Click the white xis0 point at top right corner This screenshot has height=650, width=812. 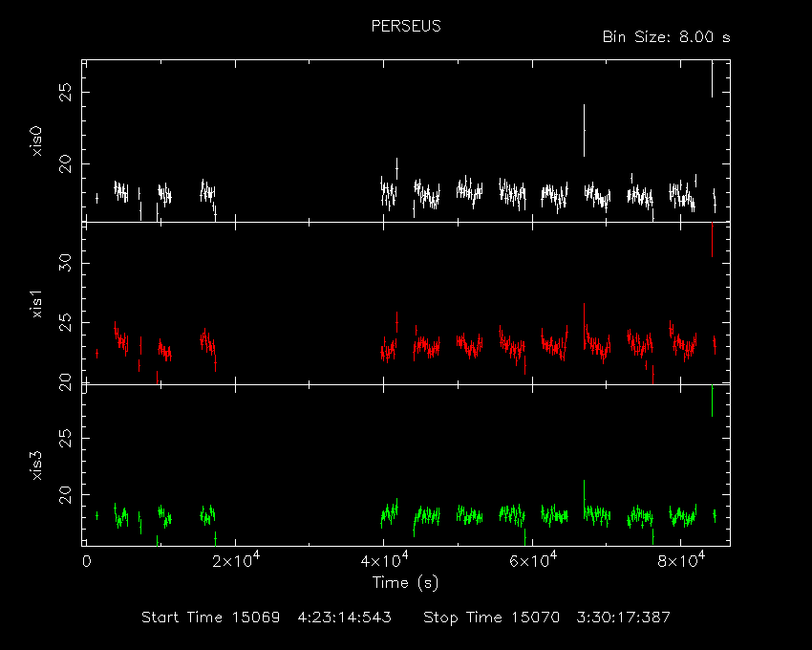tap(712, 78)
